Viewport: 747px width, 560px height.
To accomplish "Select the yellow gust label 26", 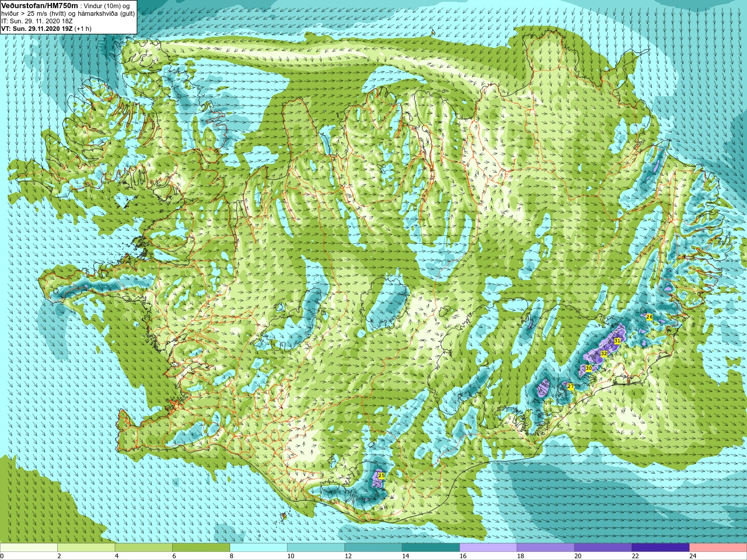I will click(649, 317).
